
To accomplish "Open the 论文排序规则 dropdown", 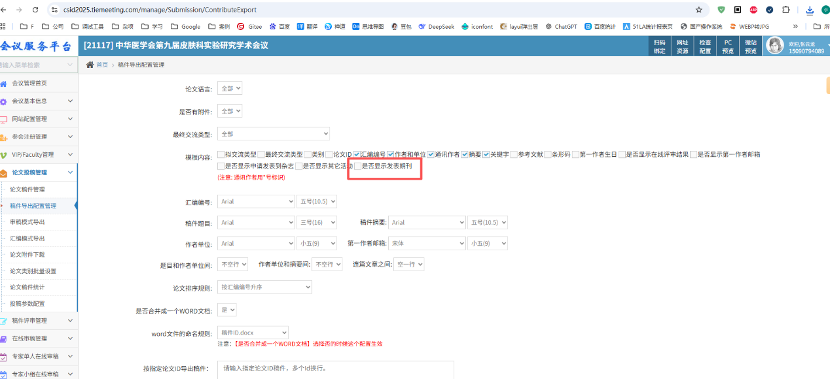I will tap(265, 287).
